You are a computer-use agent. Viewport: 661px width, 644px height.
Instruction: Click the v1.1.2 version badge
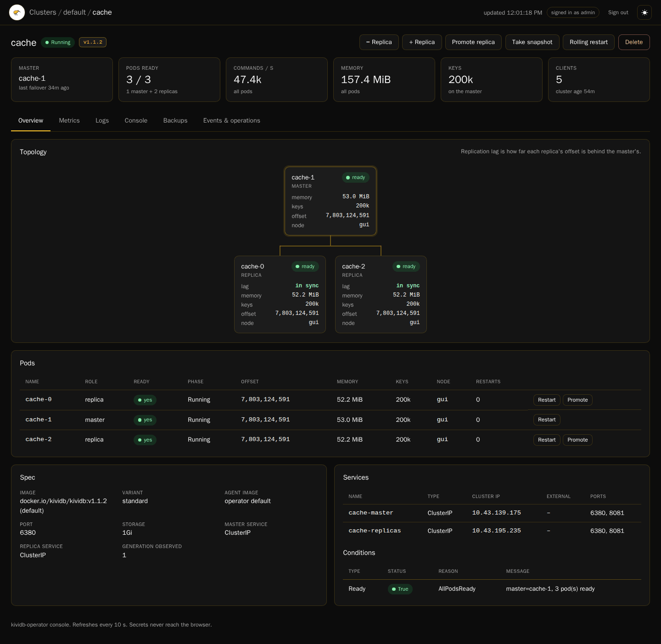pos(93,42)
